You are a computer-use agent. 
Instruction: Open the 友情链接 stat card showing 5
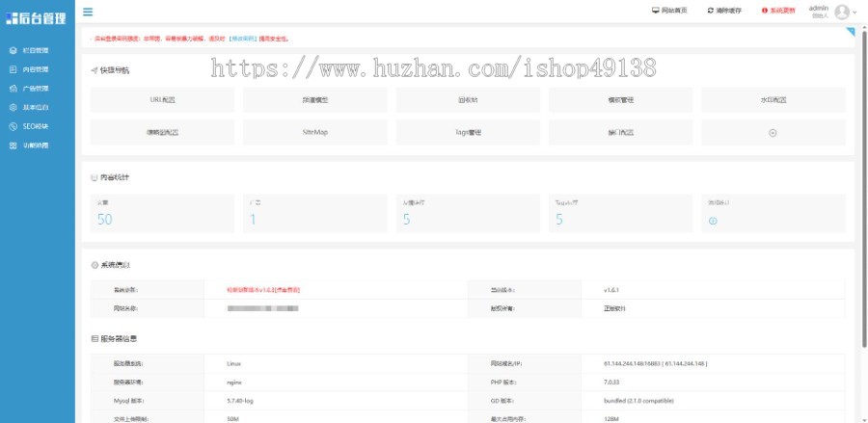pos(468,213)
